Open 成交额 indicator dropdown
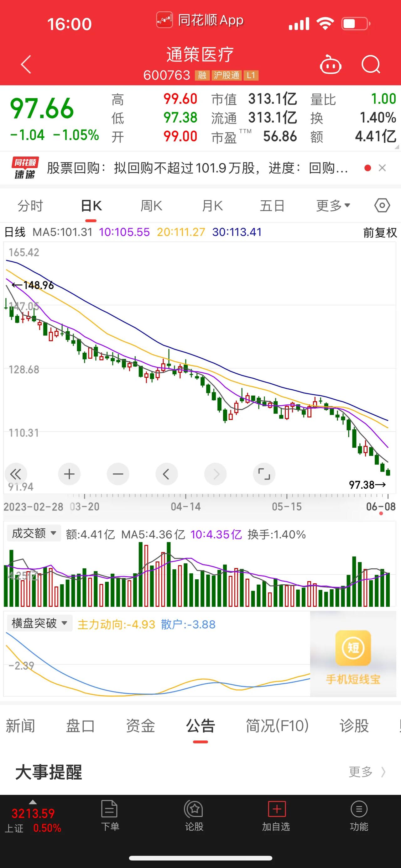 coord(34,533)
